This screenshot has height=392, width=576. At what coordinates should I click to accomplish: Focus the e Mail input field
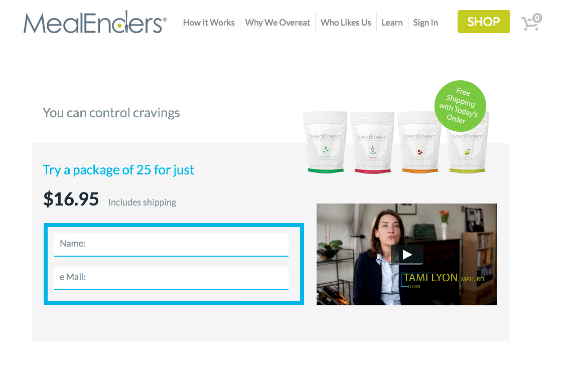pyautogui.click(x=171, y=278)
